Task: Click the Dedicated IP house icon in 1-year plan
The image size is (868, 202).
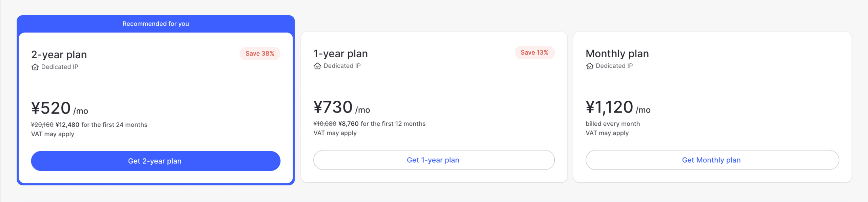Action: pyautogui.click(x=317, y=66)
